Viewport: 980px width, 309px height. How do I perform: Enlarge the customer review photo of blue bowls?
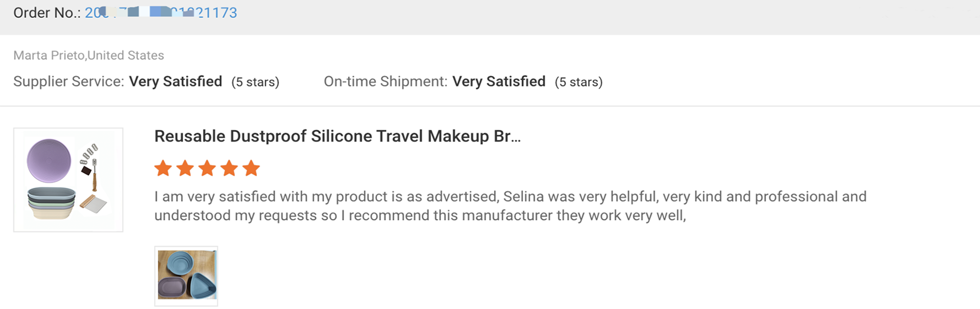(x=186, y=275)
